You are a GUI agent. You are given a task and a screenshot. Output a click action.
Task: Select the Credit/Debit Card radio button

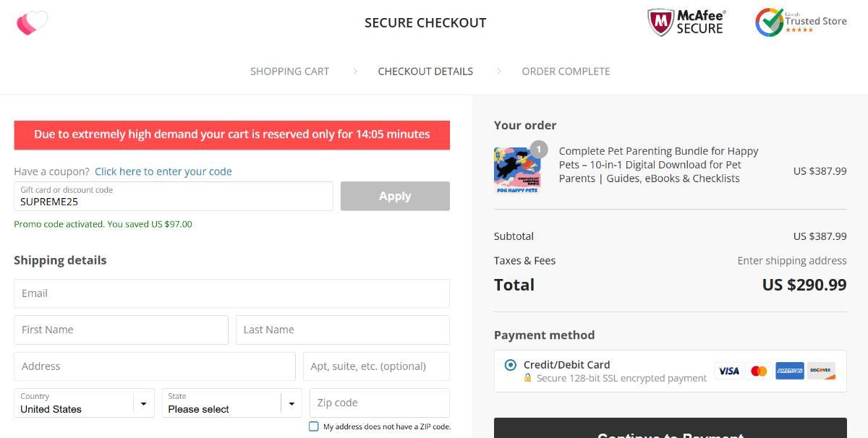[x=511, y=365]
